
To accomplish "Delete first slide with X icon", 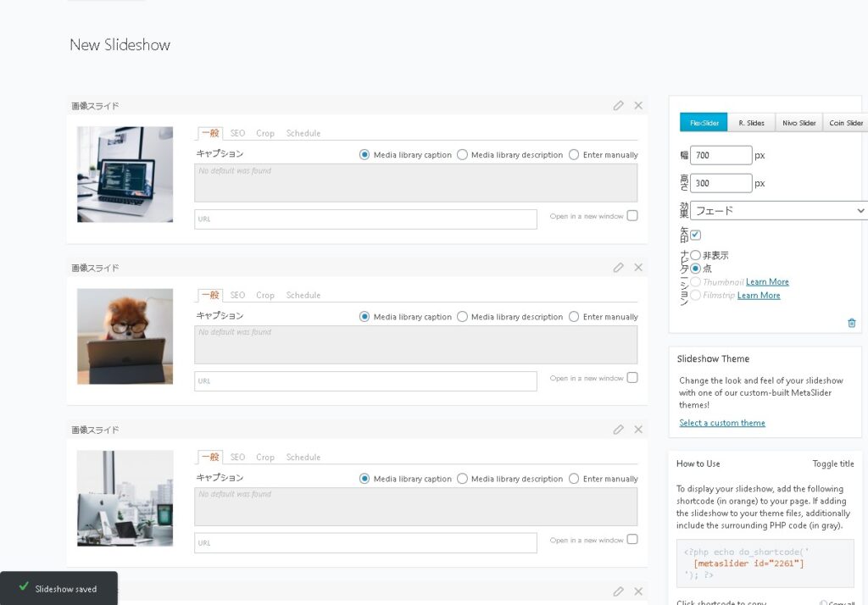I will 638,106.
